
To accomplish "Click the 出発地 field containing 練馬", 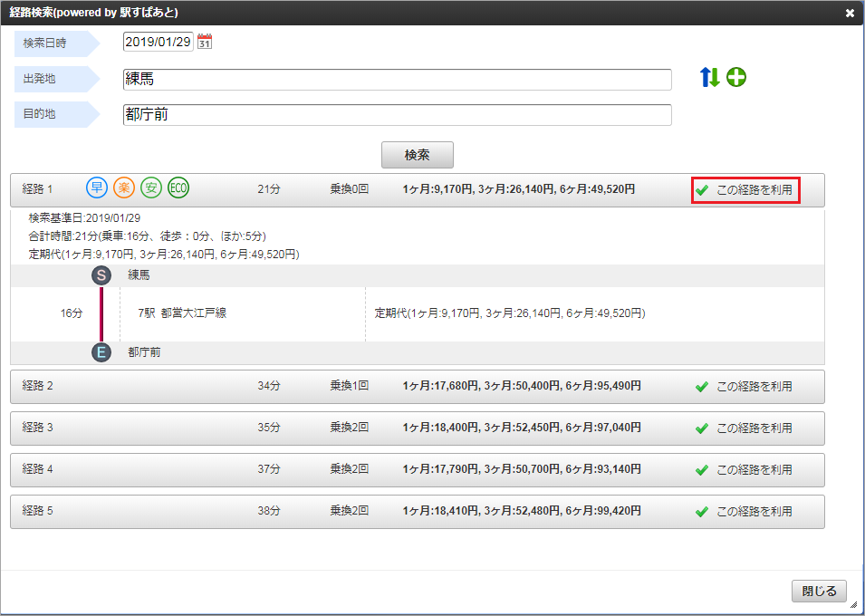I will point(398,80).
